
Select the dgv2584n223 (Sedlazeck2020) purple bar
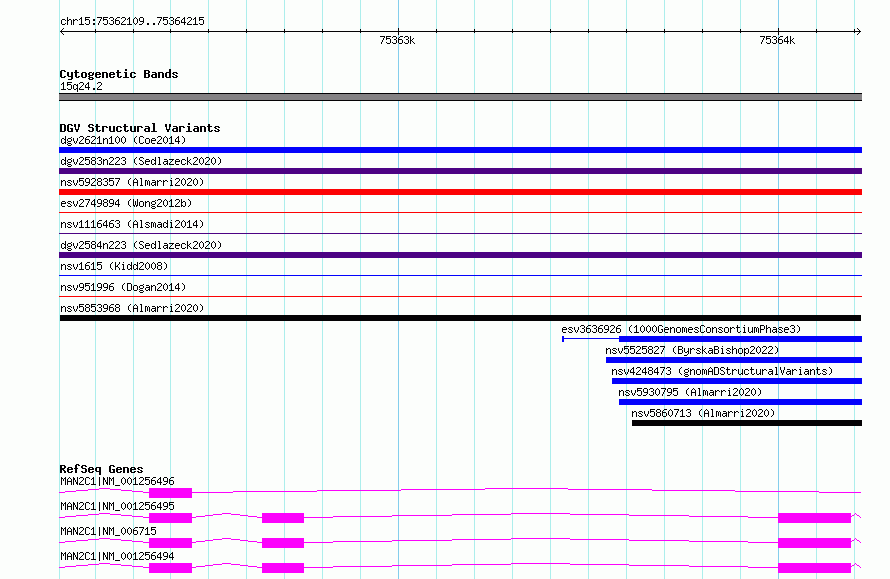coord(460,255)
